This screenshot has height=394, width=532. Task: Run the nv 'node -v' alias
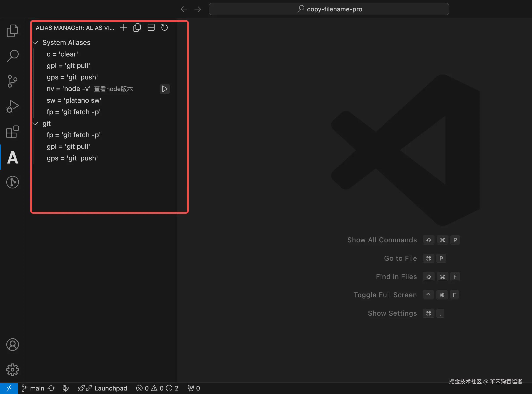pyautogui.click(x=165, y=89)
